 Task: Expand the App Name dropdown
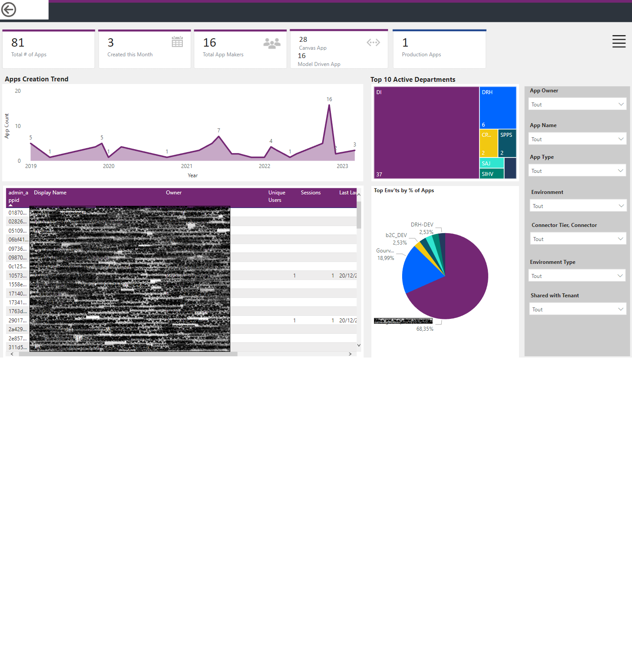coord(577,139)
